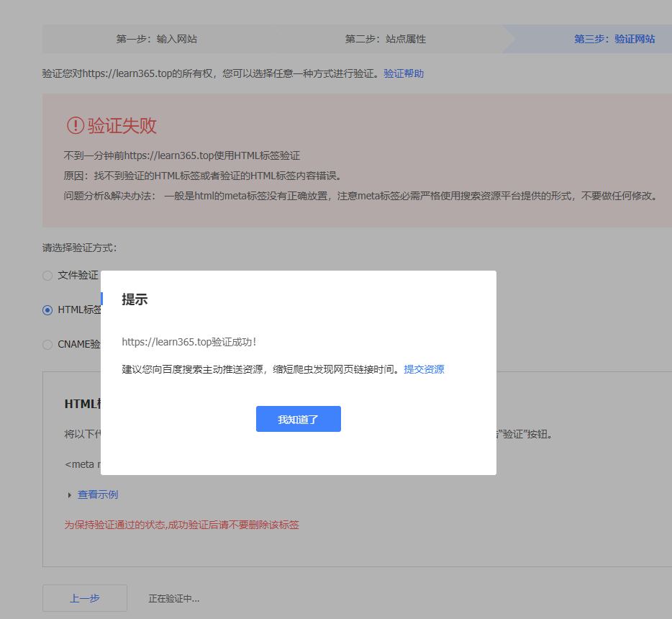Select the 文件验证 radio button
Viewport: 672px width, 619px height.
coord(47,275)
